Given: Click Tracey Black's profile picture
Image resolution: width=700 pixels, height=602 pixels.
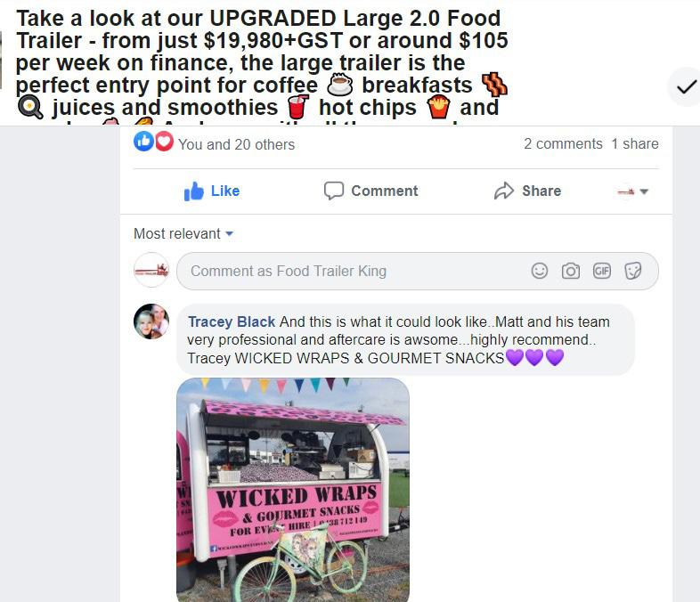Looking at the screenshot, I should [151, 321].
